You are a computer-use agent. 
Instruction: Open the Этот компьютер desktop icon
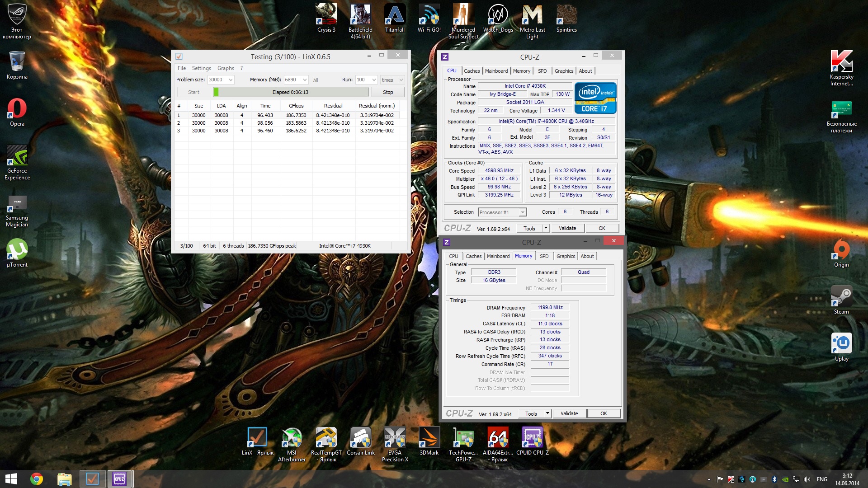click(x=17, y=21)
